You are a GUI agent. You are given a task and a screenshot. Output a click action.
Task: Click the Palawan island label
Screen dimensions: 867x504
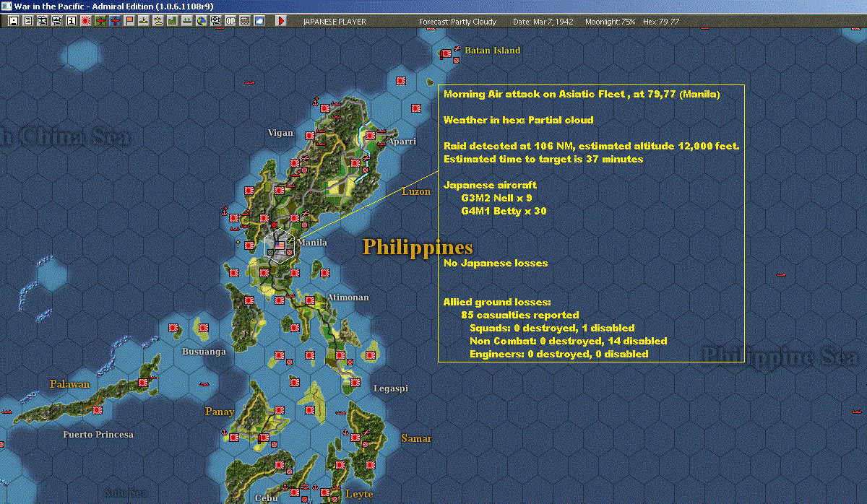click(x=70, y=384)
